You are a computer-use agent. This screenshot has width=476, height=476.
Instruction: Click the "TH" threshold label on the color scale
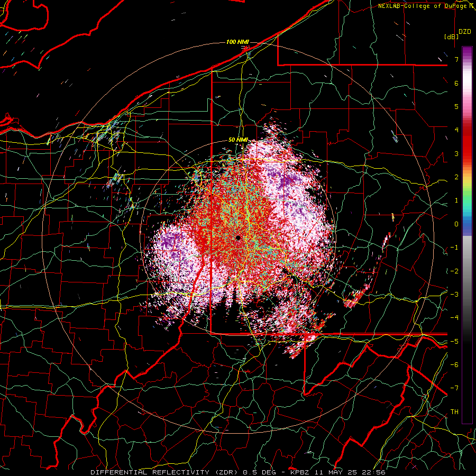coord(454,411)
